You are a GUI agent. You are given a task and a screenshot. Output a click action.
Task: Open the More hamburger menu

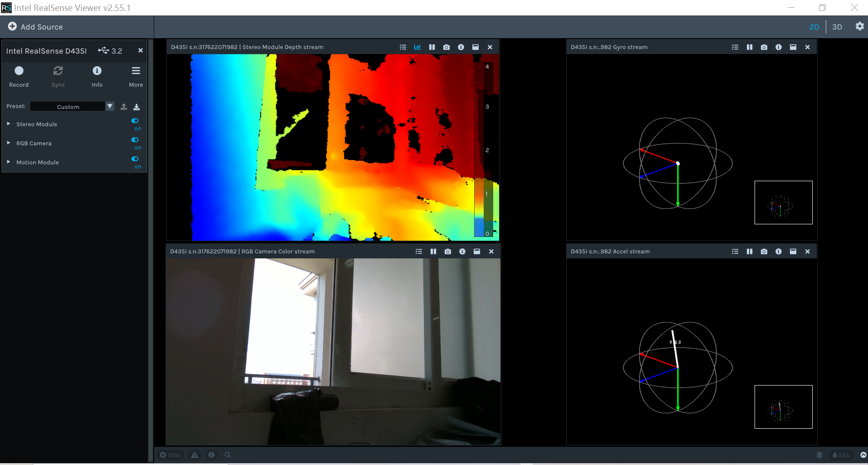point(136,76)
